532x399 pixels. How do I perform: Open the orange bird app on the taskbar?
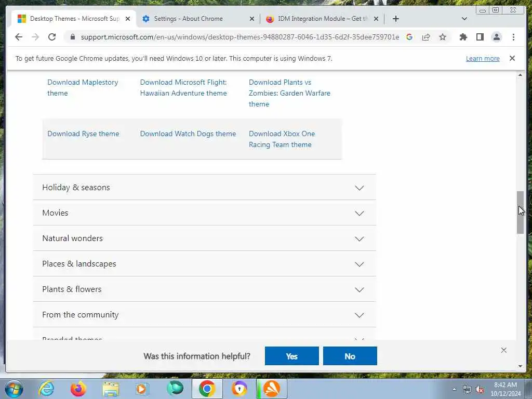coord(271,389)
